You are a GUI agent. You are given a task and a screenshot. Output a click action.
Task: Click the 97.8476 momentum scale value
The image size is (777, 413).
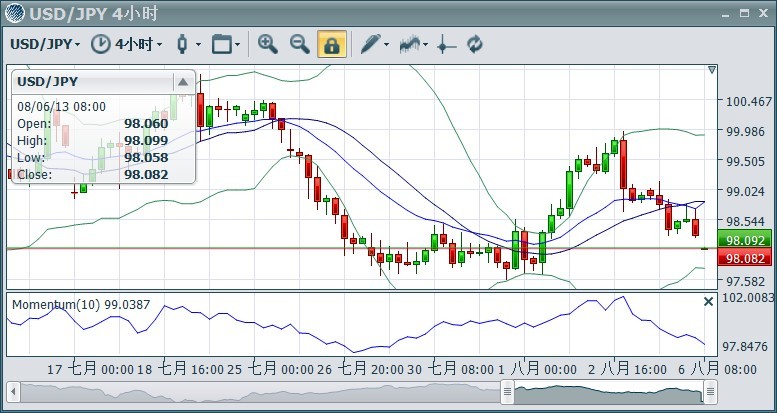click(x=745, y=346)
